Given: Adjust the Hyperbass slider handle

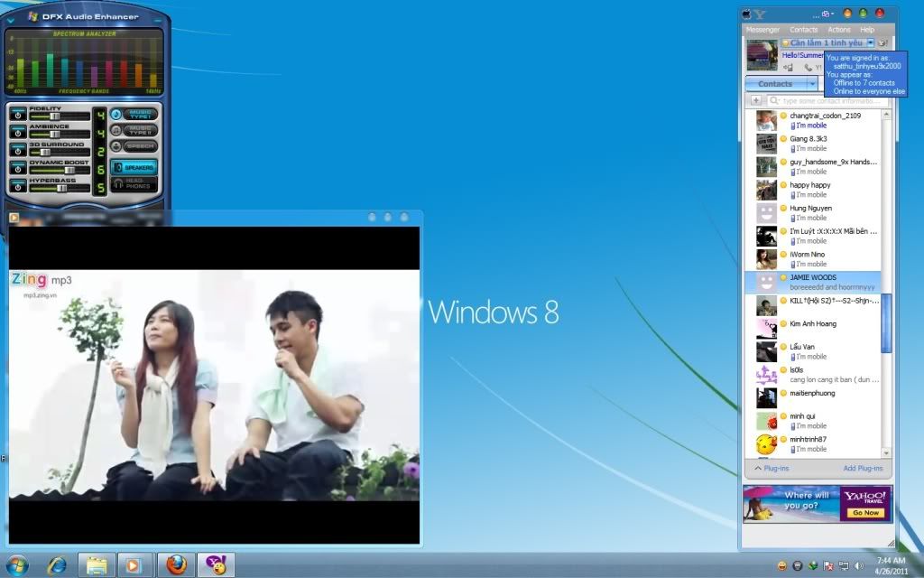Looking at the screenshot, I should 61,188.
